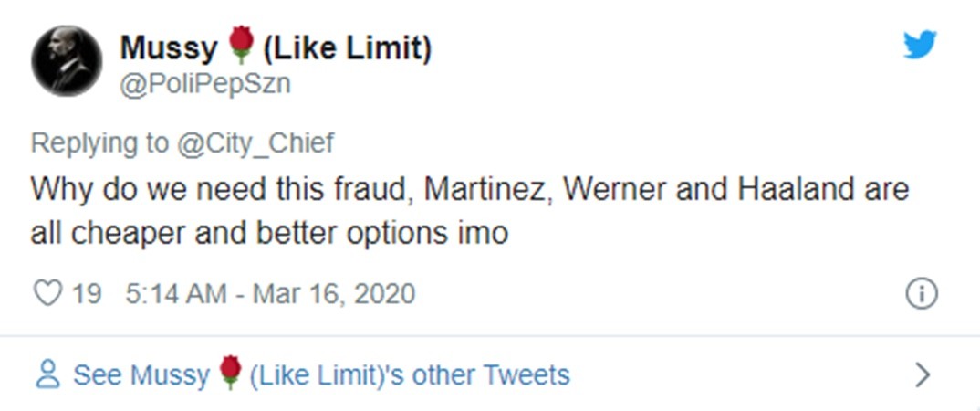Click the 'Replying to' label
The image size is (980, 411).
99,142
